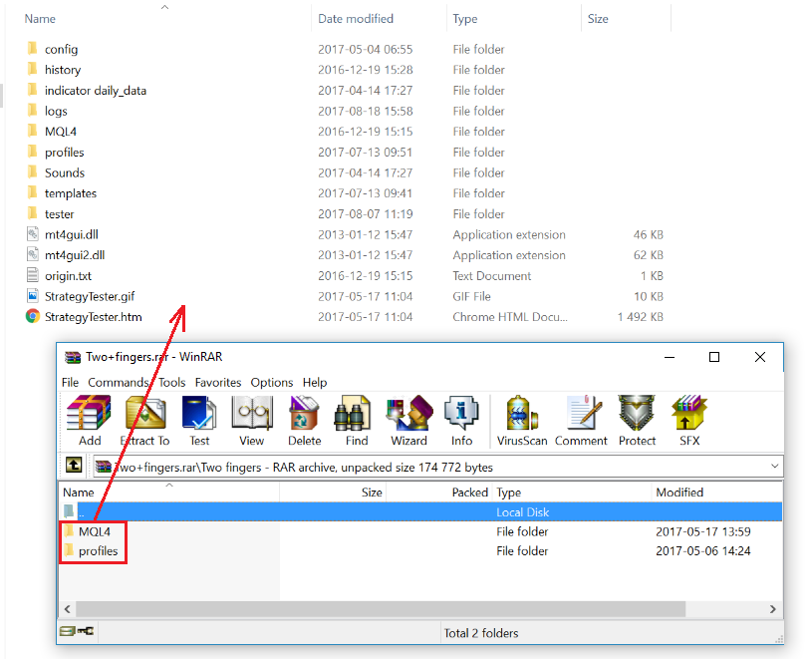Open the Favorites menu
The image size is (812, 659).
pos(218,383)
